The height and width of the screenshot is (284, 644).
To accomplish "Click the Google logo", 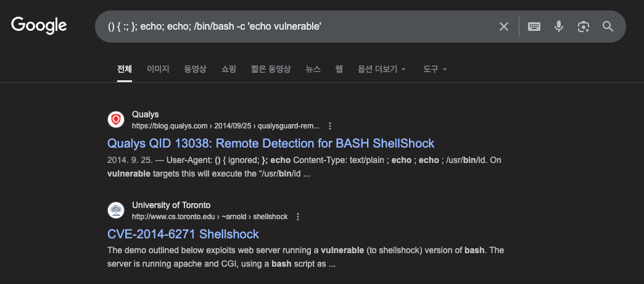I will tap(39, 25).
